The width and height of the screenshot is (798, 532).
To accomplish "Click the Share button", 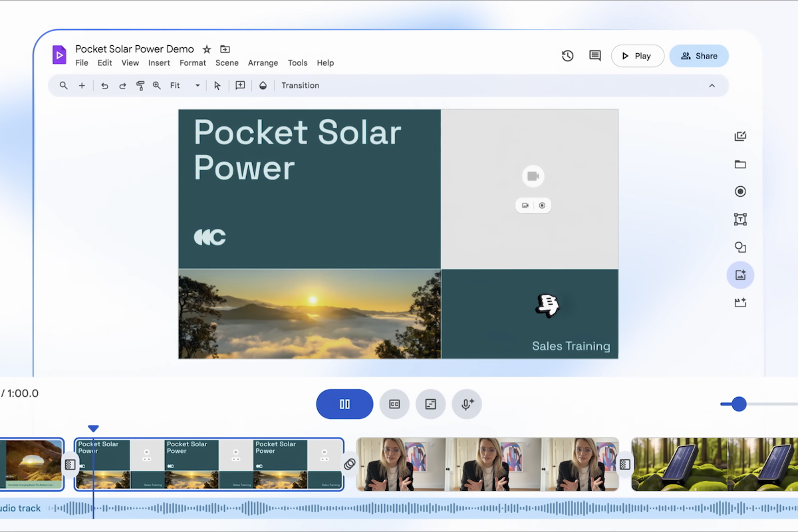I will point(699,56).
